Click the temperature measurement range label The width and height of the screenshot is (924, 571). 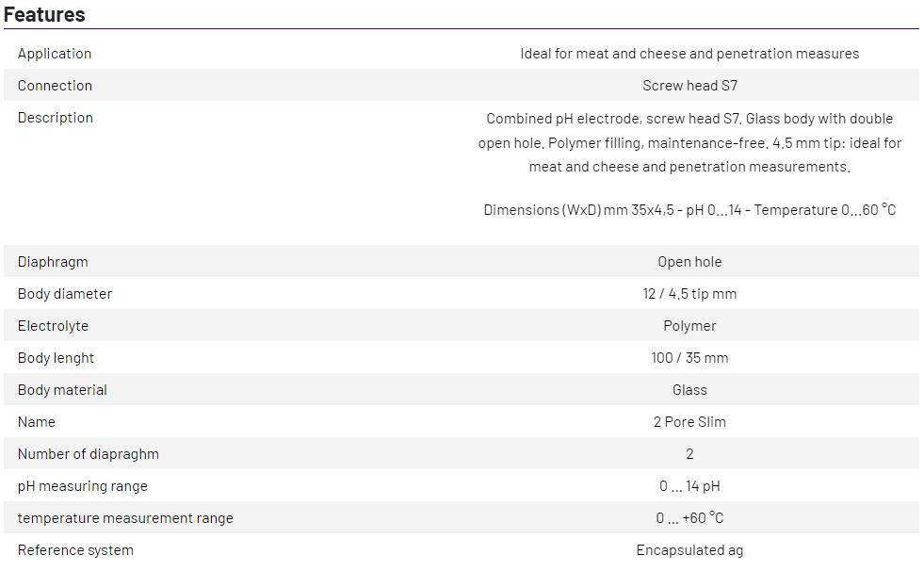tap(125, 518)
